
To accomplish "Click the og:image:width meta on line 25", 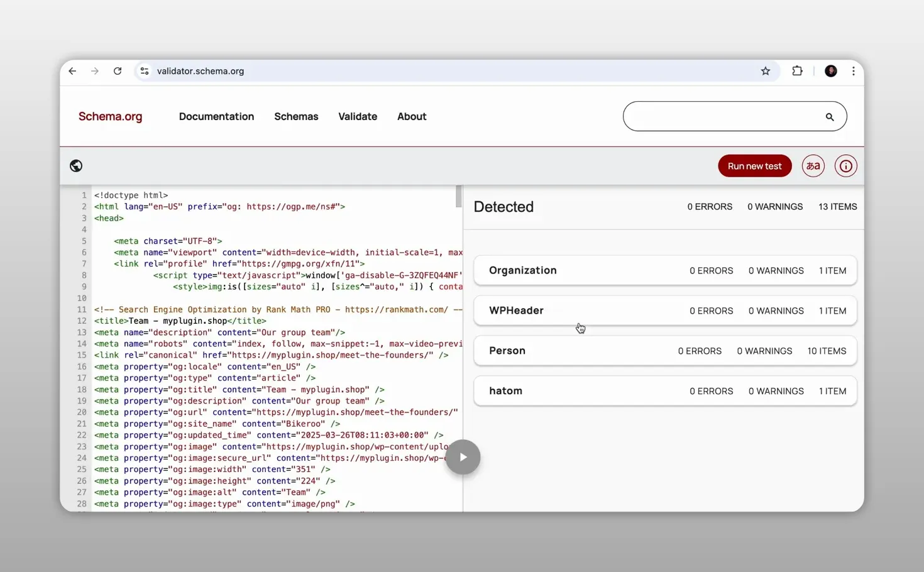I will [212, 470].
